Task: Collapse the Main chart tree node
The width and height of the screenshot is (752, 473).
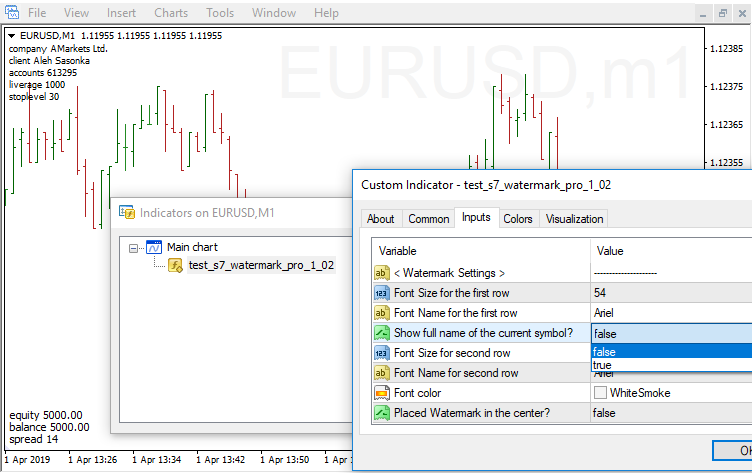Action: click(133, 248)
